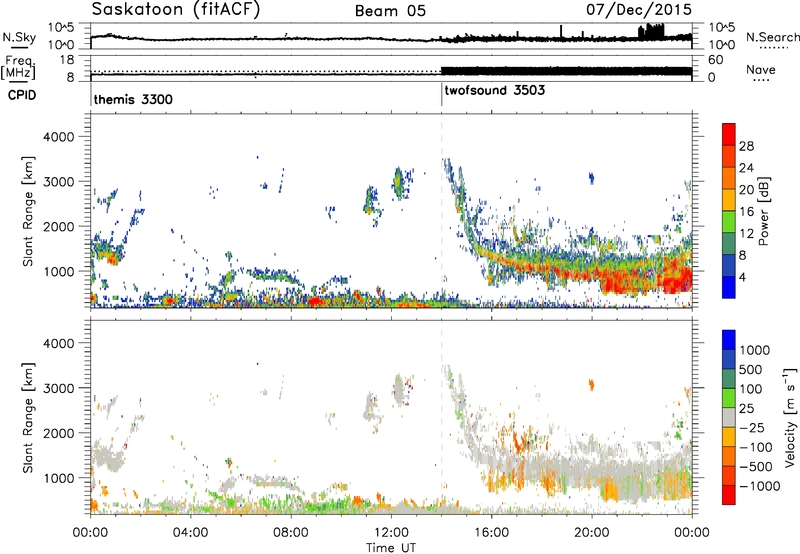
Task: Select the 16 value on the Power colorbar
Action: (746, 212)
